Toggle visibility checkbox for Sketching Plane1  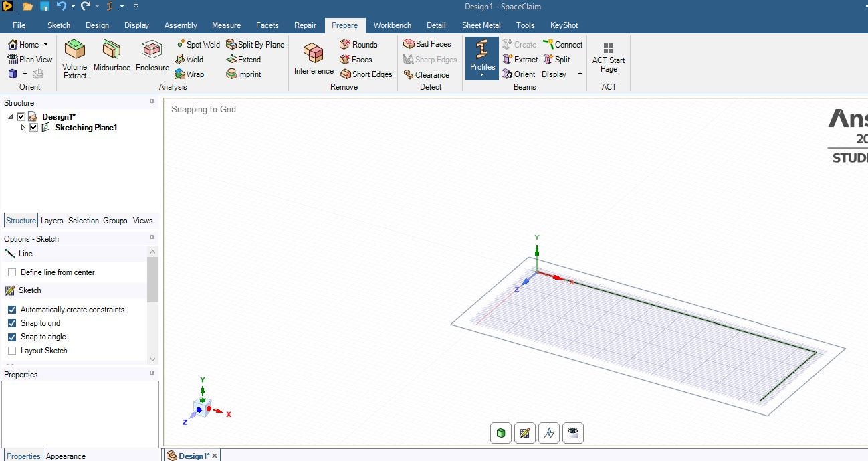33,127
